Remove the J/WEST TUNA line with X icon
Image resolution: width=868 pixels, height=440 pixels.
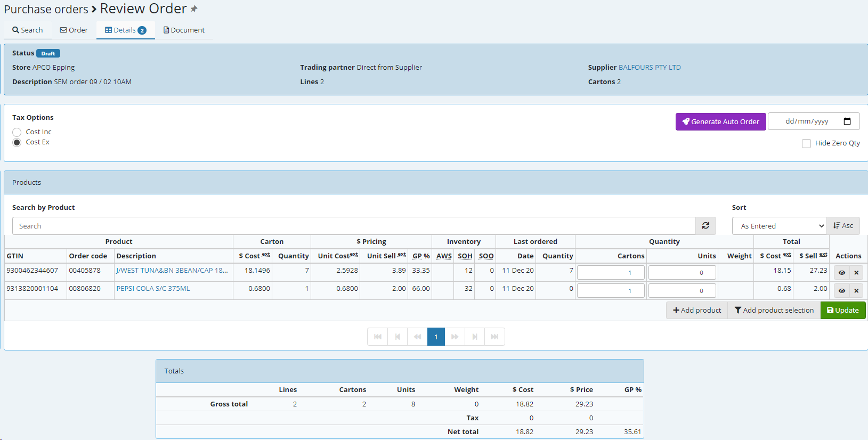856,273
